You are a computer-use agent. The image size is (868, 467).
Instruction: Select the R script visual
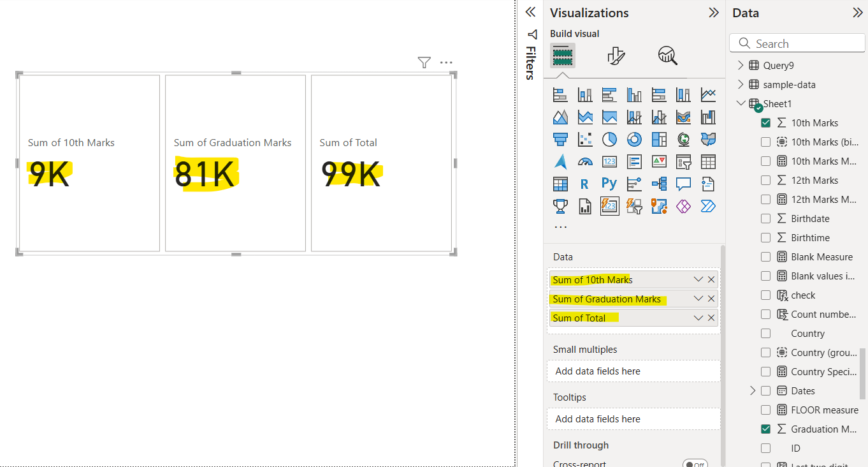584,184
